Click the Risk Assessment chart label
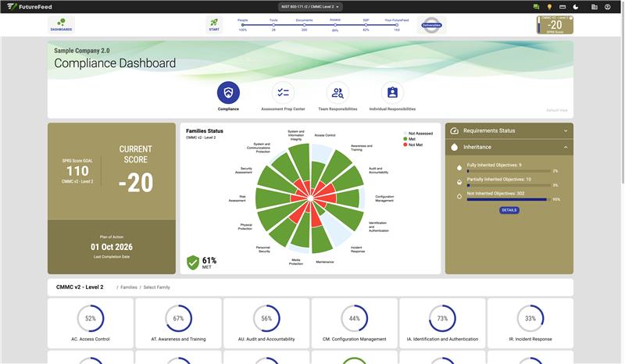 click(237, 198)
